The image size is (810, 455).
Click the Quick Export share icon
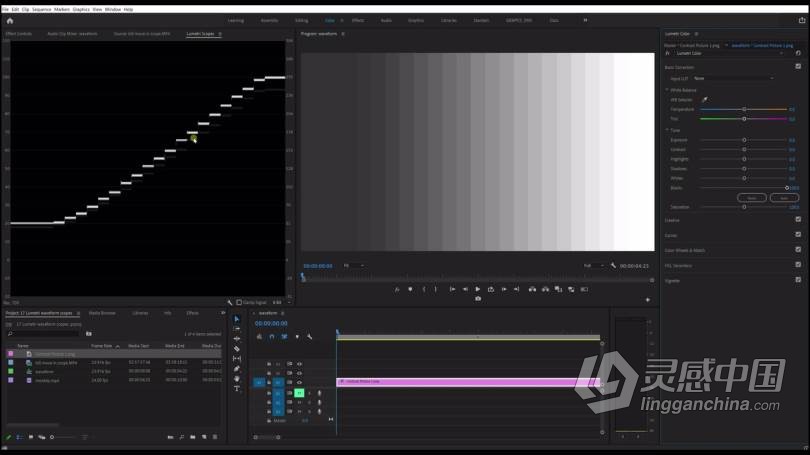coord(802,20)
